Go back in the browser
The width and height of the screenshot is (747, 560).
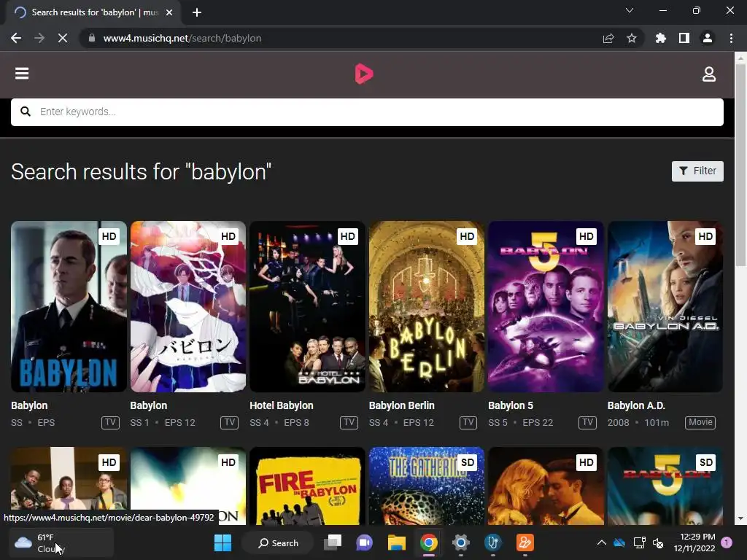click(16, 38)
